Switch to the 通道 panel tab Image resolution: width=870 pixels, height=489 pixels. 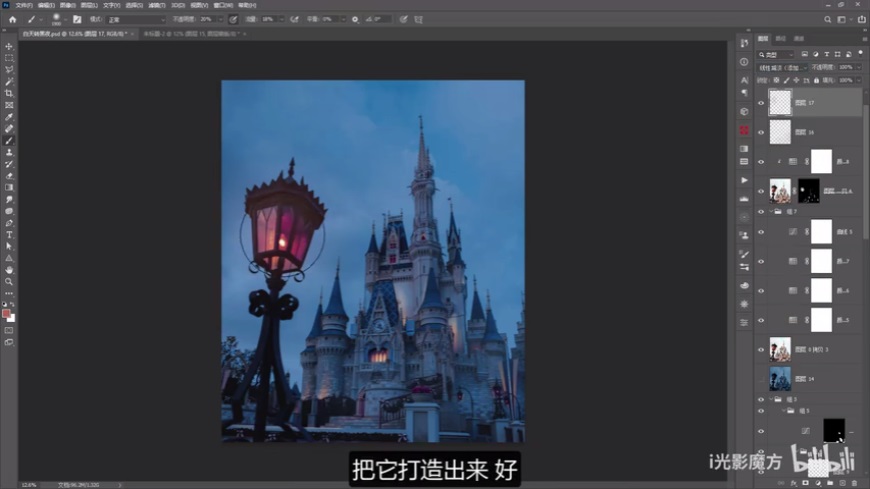799,38
